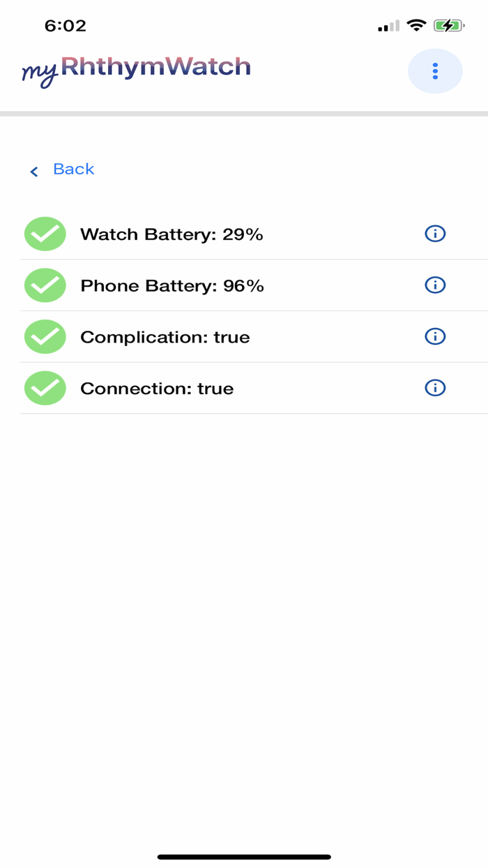Select the Complication row's green checkmark
The height and width of the screenshot is (868, 488).
click(45, 336)
